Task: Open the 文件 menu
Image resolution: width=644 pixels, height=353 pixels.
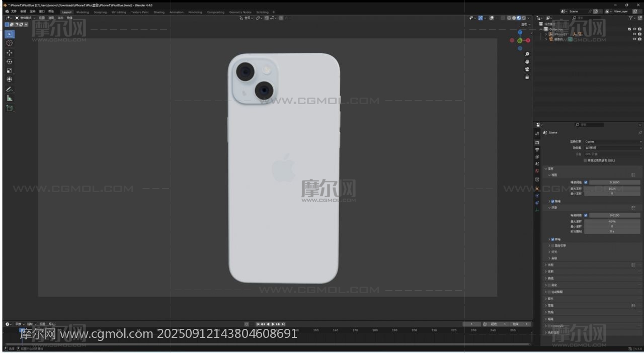Action: [14, 11]
